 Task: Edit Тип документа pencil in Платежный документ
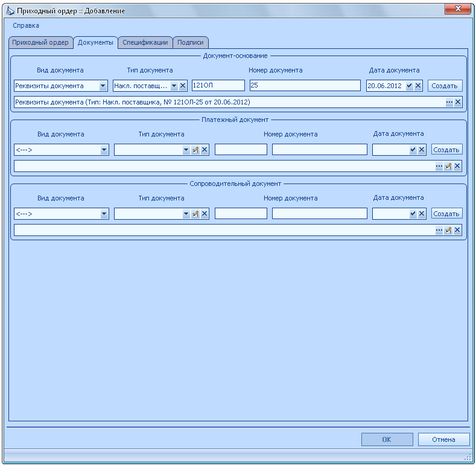pos(195,150)
